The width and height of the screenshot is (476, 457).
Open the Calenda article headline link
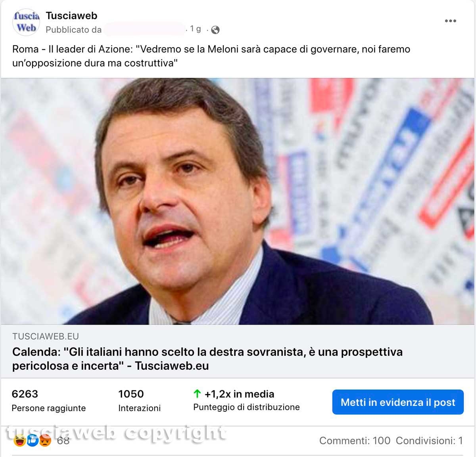click(207, 359)
